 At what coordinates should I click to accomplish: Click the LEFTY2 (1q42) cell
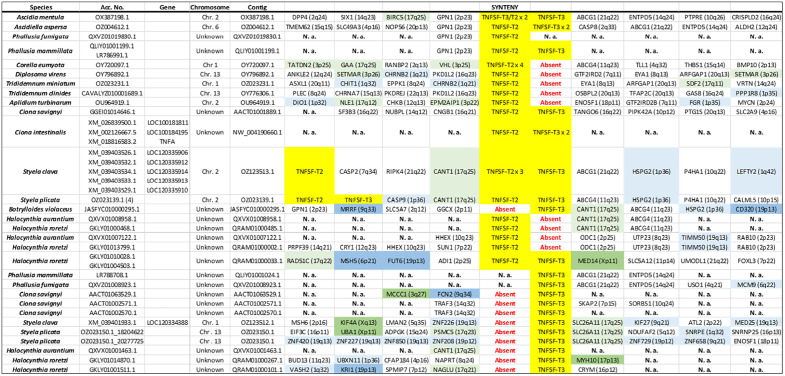point(757,171)
